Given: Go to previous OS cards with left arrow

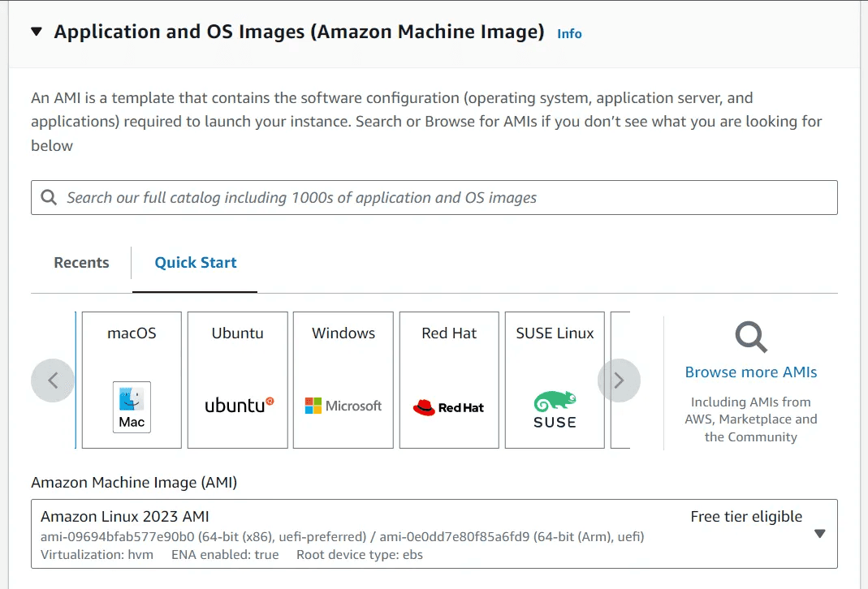Looking at the screenshot, I should coord(53,380).
